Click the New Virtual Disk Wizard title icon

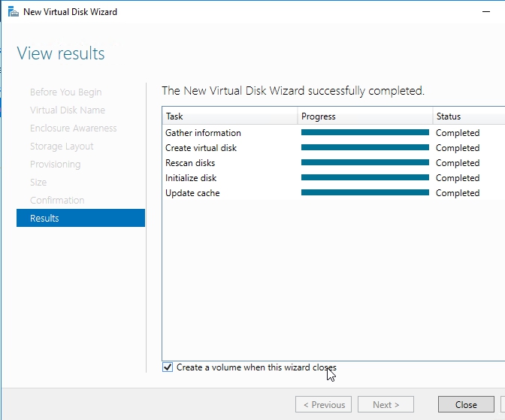click(x=13, y=12)
